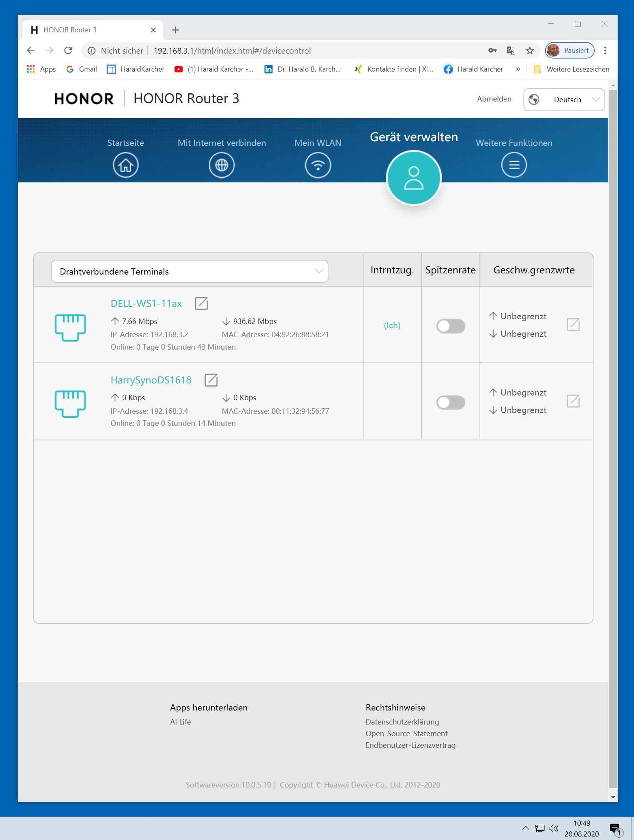This screenshot has width=634, height=840.
Task: Click the Startseite menu label
Action: click(126, 143)
